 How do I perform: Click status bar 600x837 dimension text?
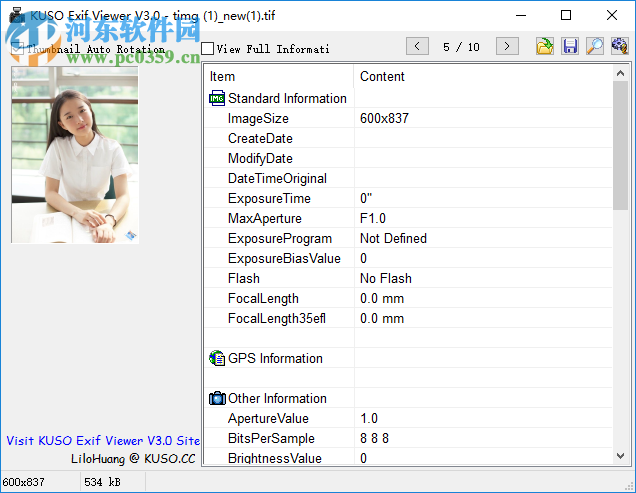point(24,482)
